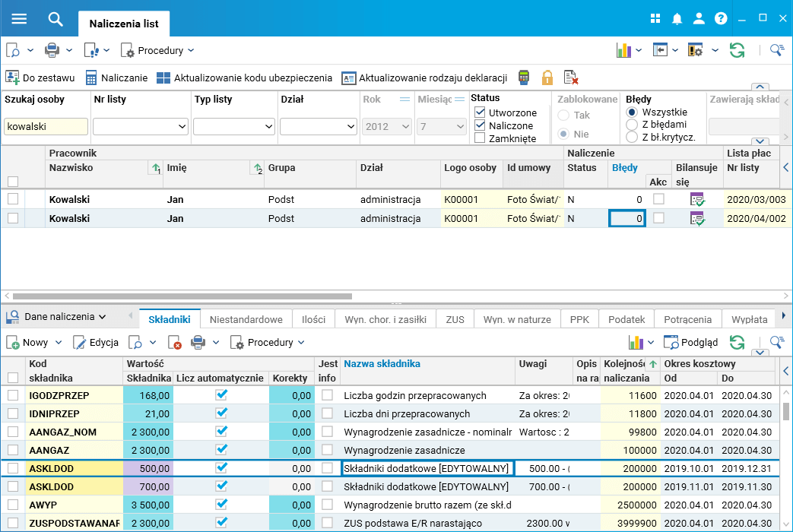
Task: Click the column settings icon with the gear
Action: (x=696, y=50)
